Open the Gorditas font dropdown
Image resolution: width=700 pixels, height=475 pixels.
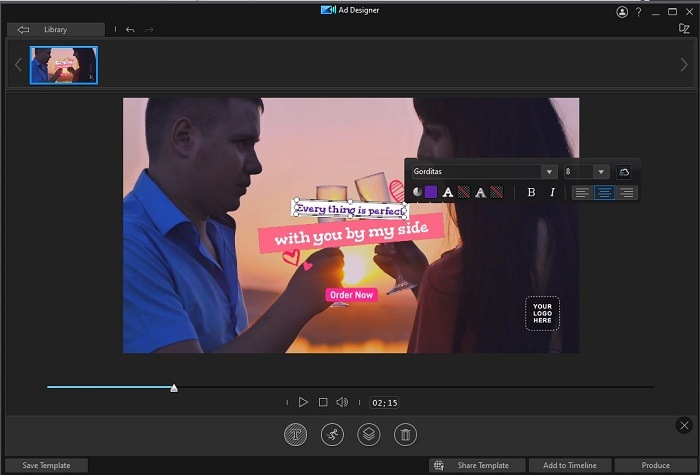(x=549, y=171)
